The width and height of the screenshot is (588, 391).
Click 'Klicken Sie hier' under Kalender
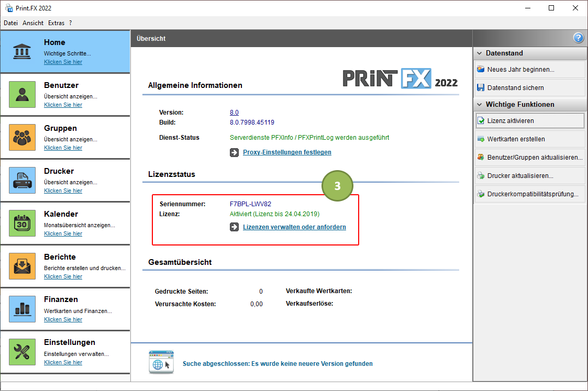[x=63, y=234]
